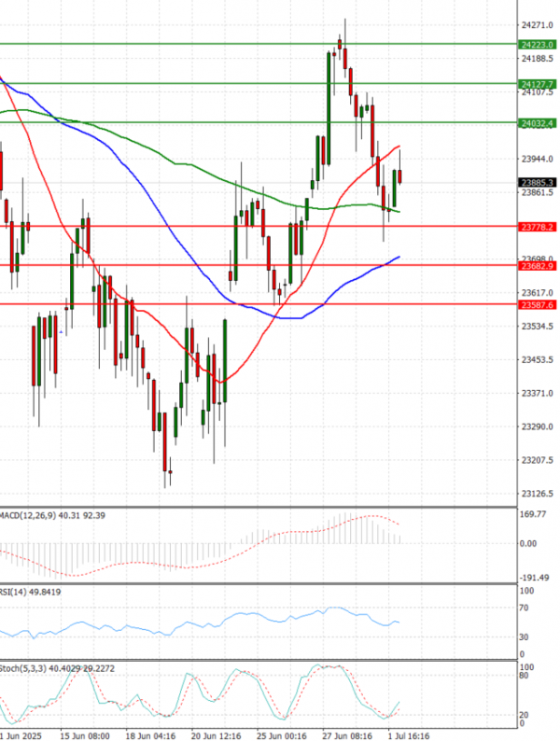Click the 23682.9 red support price label

coord(537,267)
